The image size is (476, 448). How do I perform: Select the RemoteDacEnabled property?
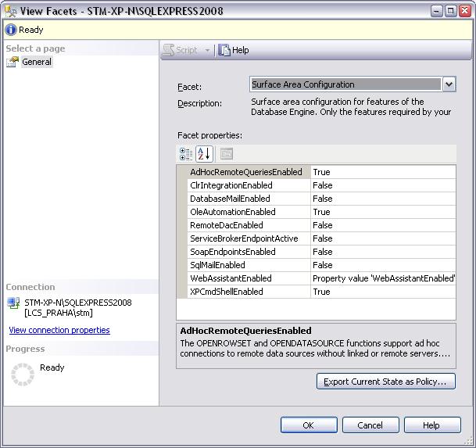227,225
